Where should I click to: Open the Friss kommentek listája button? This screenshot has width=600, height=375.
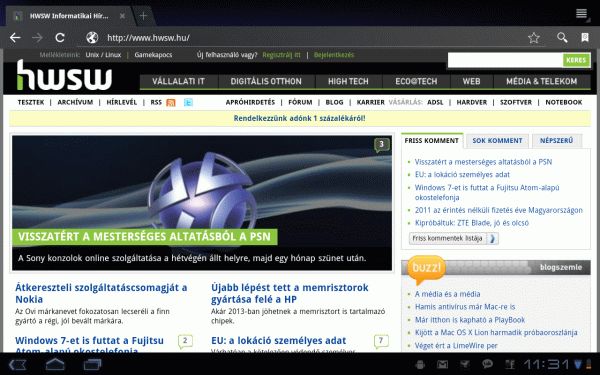point(453,238)
